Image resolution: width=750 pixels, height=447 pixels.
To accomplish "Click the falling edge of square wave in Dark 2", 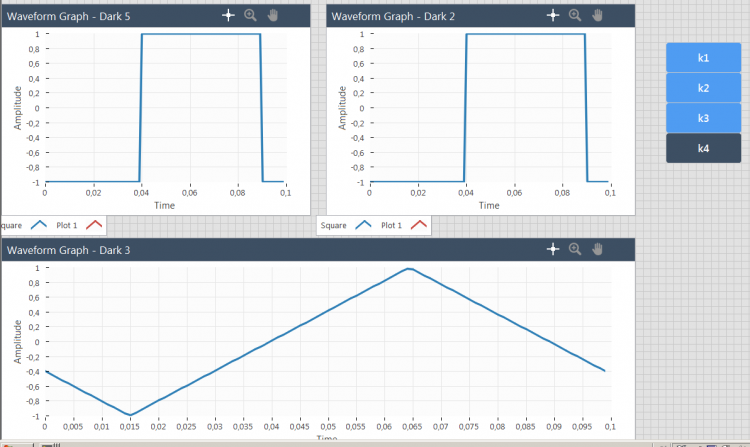I will coord(586,108).
